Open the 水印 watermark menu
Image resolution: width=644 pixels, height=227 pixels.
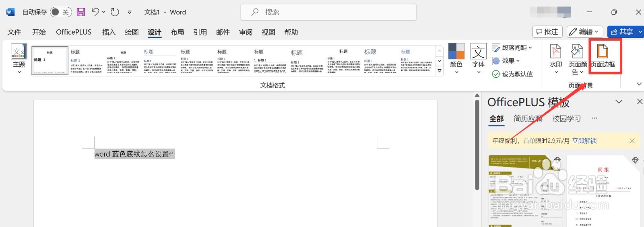pyautogui.click(x=556, y=59)
